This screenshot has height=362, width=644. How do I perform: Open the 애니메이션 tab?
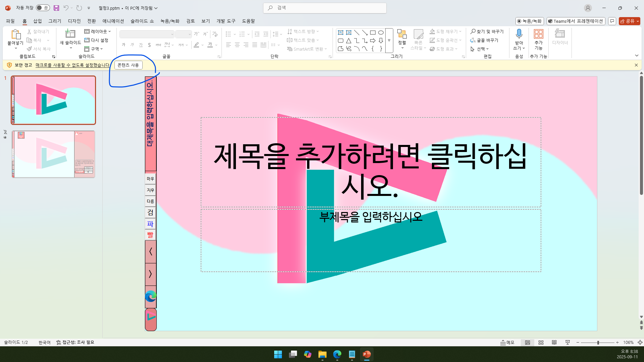(x=113, y=21)
